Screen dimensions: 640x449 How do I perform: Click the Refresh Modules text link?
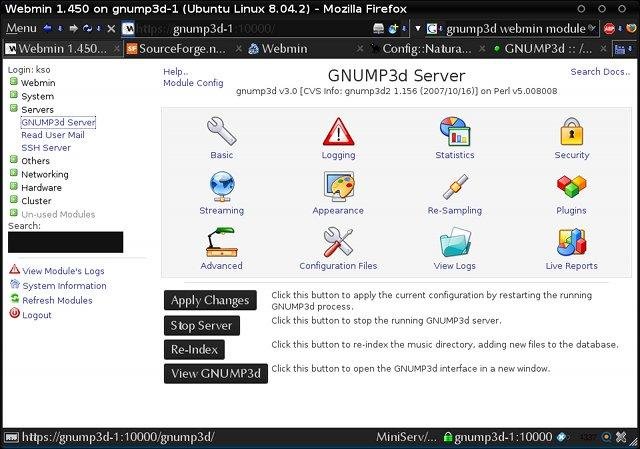click(x=57, y=300)
